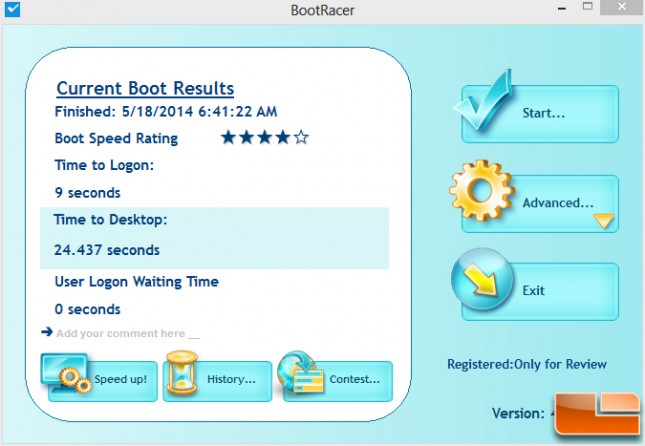Screen dimensions: 645x446
Task: Click the hourglass History icon
Action: tap(181, 373)
